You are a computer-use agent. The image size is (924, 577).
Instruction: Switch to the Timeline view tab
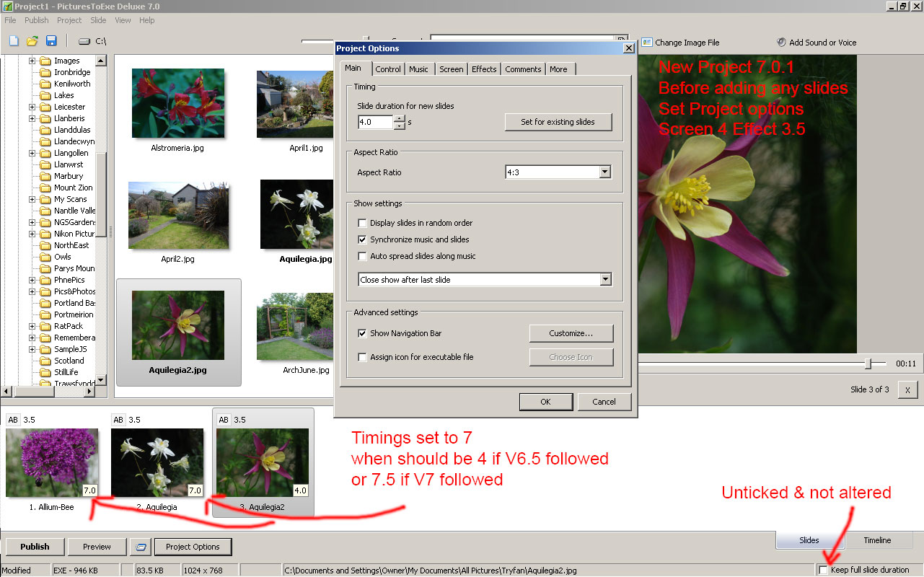877,540
